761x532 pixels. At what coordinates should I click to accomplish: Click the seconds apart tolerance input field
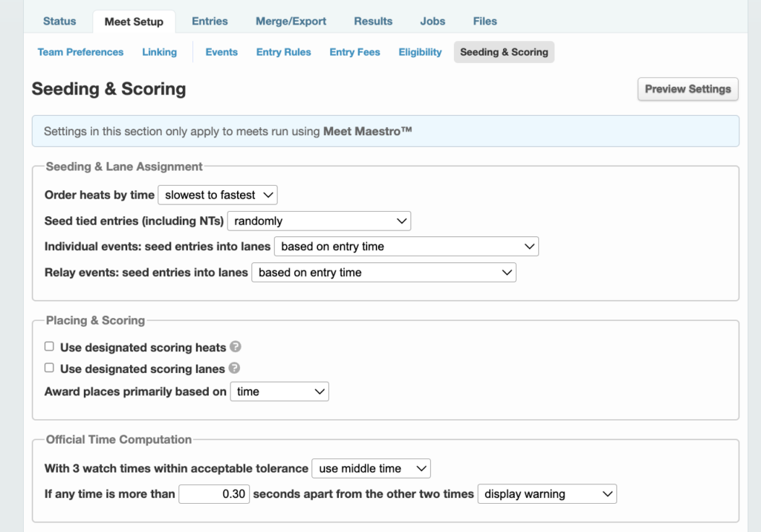coord(214,494)
